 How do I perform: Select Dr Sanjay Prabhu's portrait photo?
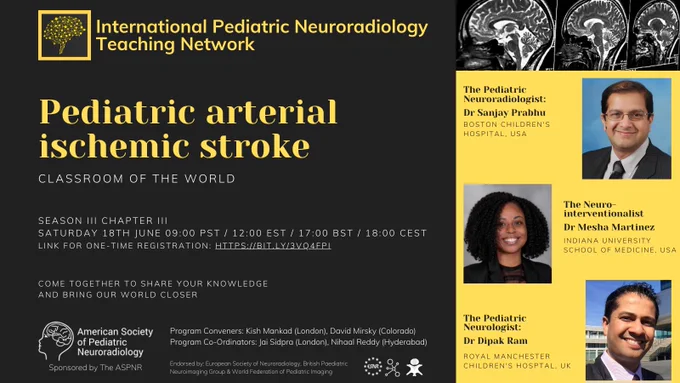(x=626, y=129)
